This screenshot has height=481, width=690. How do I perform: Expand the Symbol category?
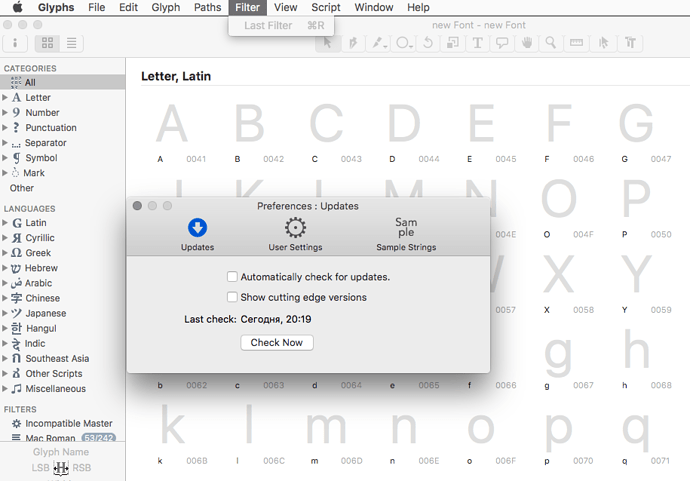click(5, 158)
